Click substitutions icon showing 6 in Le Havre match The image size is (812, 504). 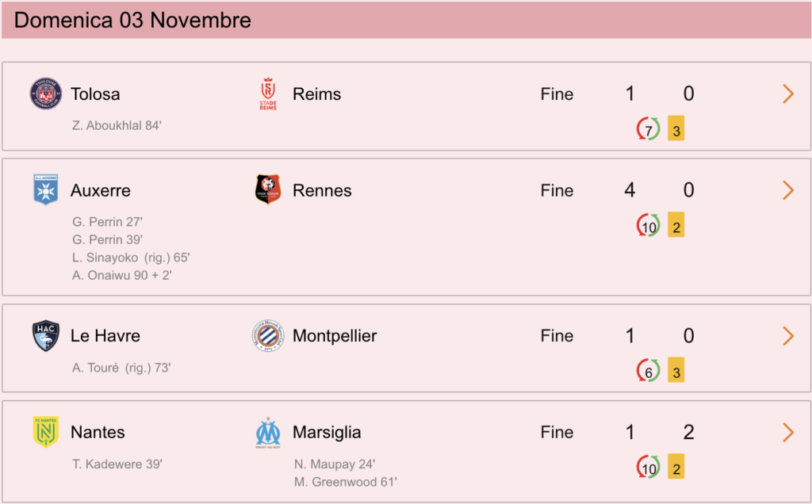pos(648,371)
